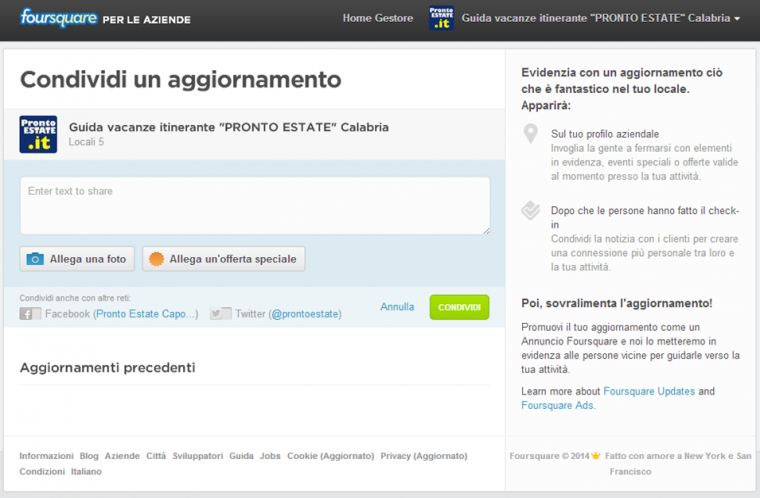This screenshot has height=498, width=760.
Task: Click the location pin icon in sidebar
Action: click(531, 133)
